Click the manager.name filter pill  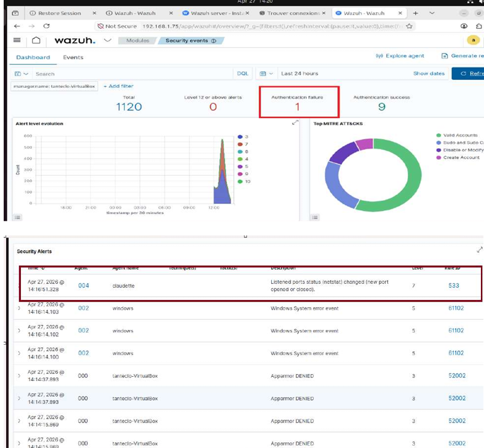click(54, 87)
